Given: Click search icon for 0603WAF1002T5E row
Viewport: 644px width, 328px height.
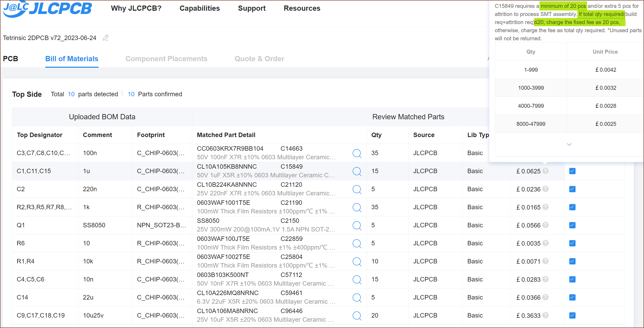Looking at the screenshot, I should (x=357, y=262).
